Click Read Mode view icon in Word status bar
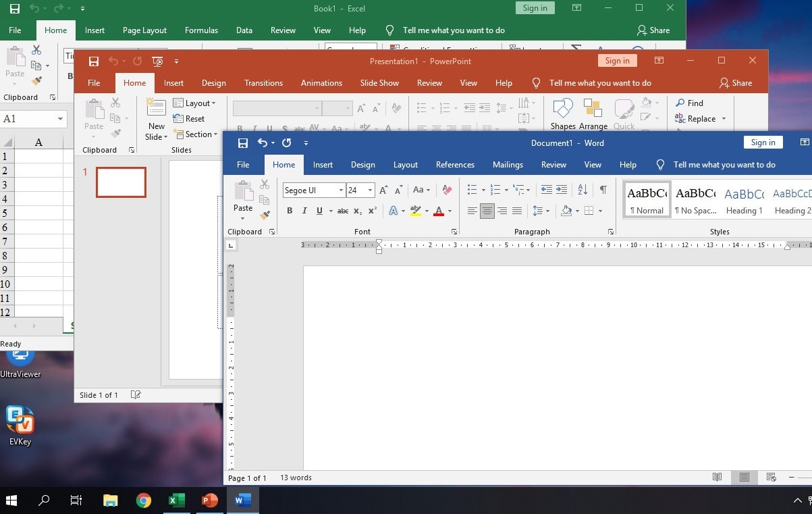The image size is (812, 514). tap(717, 478)
